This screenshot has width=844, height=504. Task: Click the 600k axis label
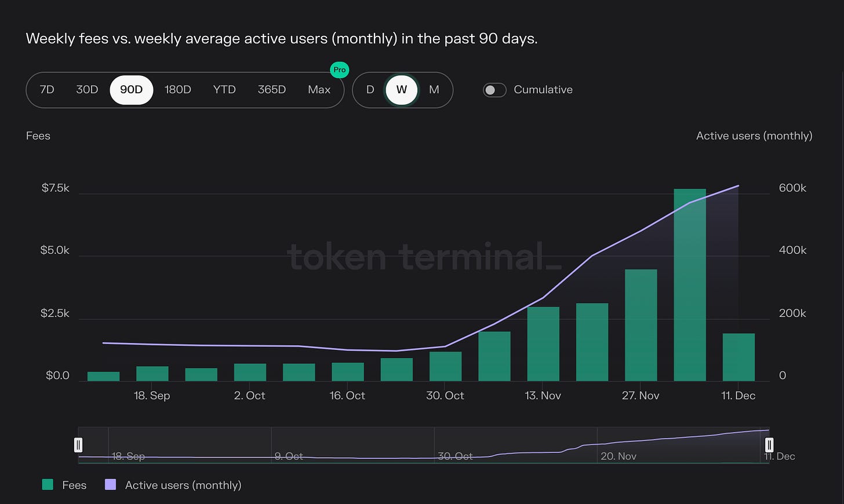[x=792, y=188]
